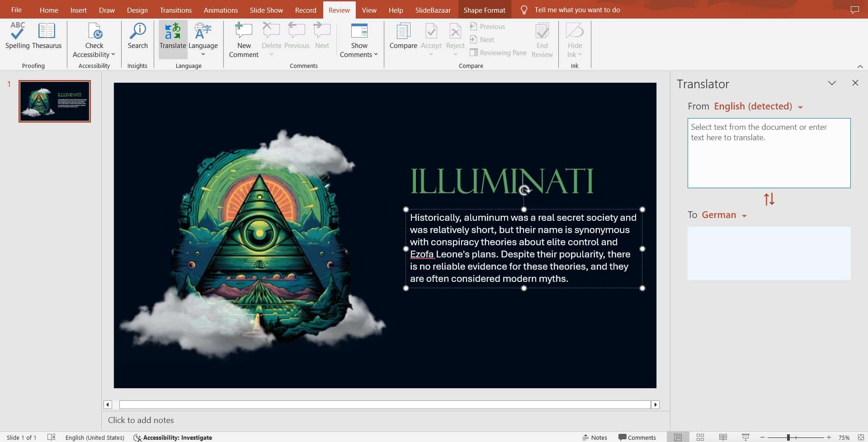Open the Reviewing Pane

(x=498, y=52)
